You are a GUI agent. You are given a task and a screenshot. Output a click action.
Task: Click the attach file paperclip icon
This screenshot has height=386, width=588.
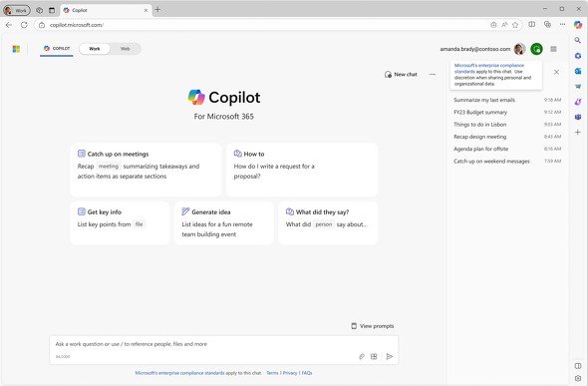point(362,356)
